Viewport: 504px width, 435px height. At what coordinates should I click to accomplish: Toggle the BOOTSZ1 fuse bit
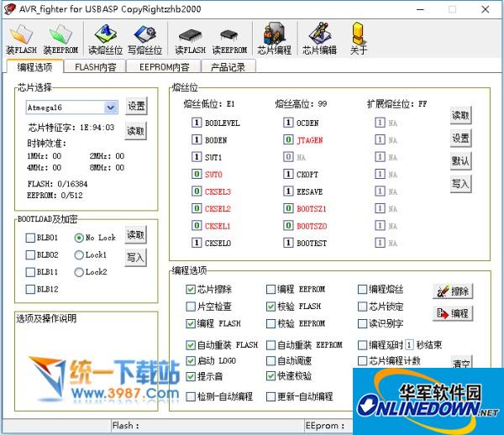point(288,208)
